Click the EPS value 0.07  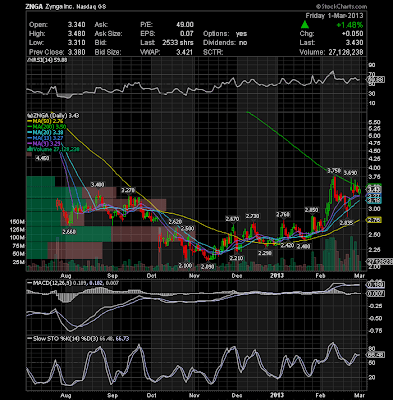click(x=187, y=34)
